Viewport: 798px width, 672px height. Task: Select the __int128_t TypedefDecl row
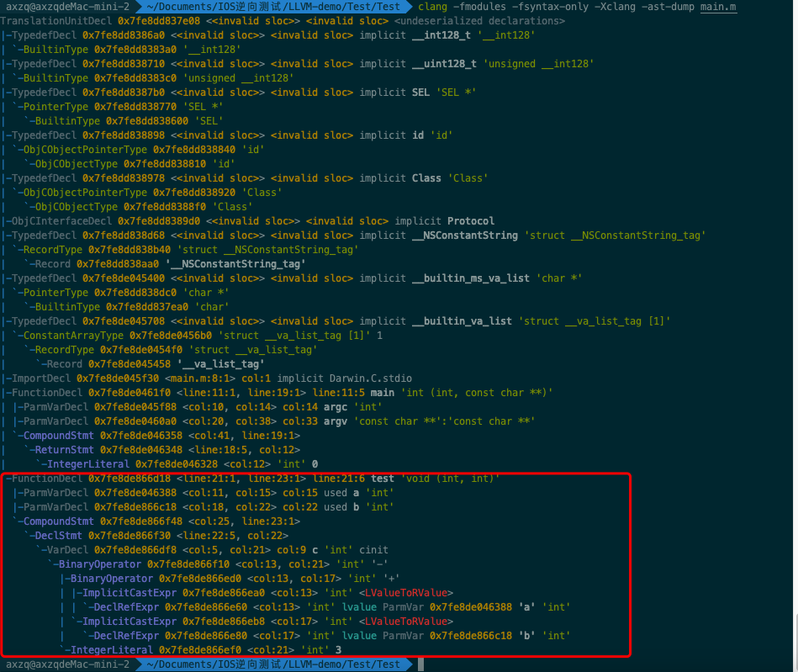coord(268,35)
